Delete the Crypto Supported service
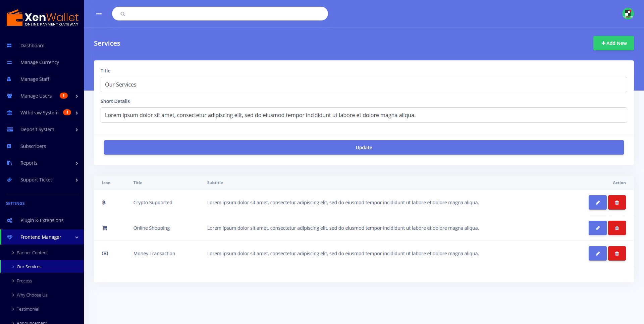 617,203
